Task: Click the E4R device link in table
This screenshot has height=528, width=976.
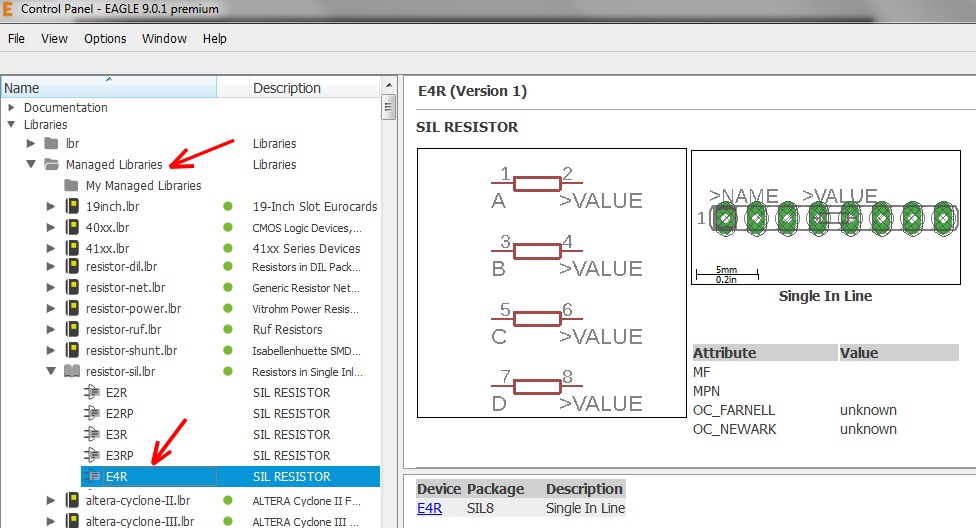Action: pos(429,508)
